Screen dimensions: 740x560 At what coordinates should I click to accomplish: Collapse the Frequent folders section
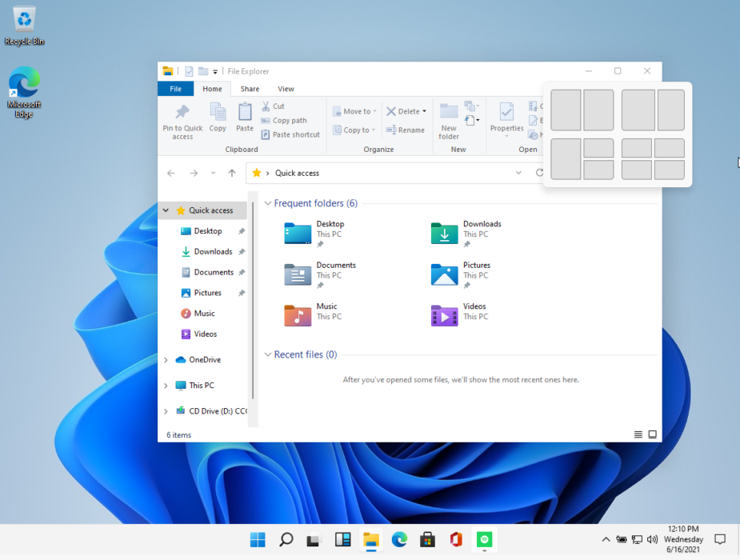pyautogui.click(x=267, y=203)
